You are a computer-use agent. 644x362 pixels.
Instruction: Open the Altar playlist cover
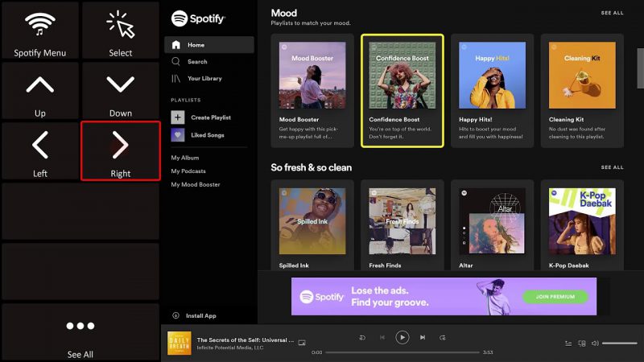(492, 221)
